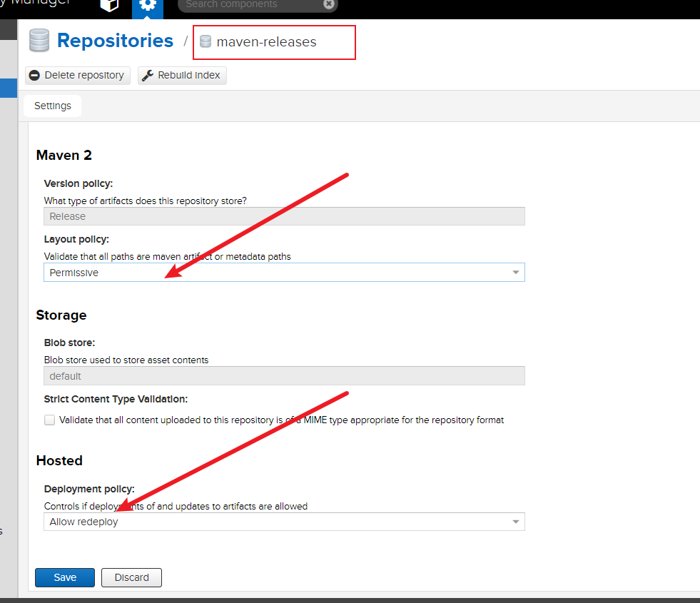Click the Blob store default field
700x603 pixels.
click(283, 376)
